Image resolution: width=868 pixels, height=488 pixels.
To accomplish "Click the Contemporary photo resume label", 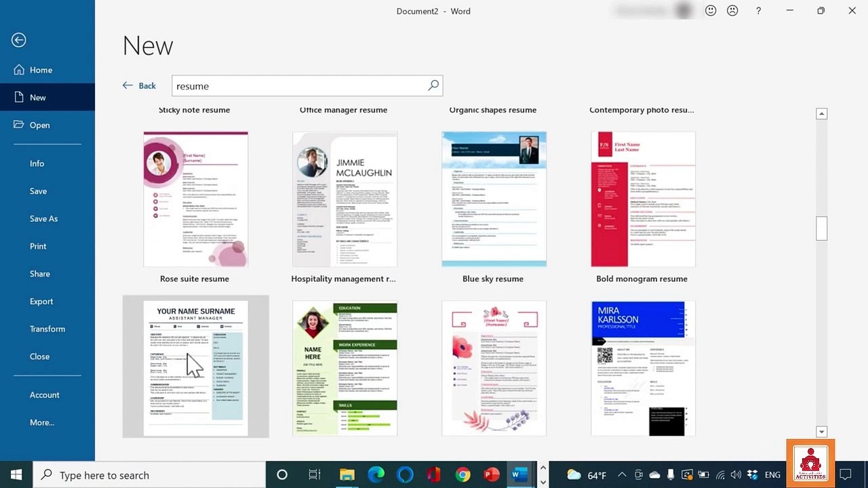I will point(642,110).
